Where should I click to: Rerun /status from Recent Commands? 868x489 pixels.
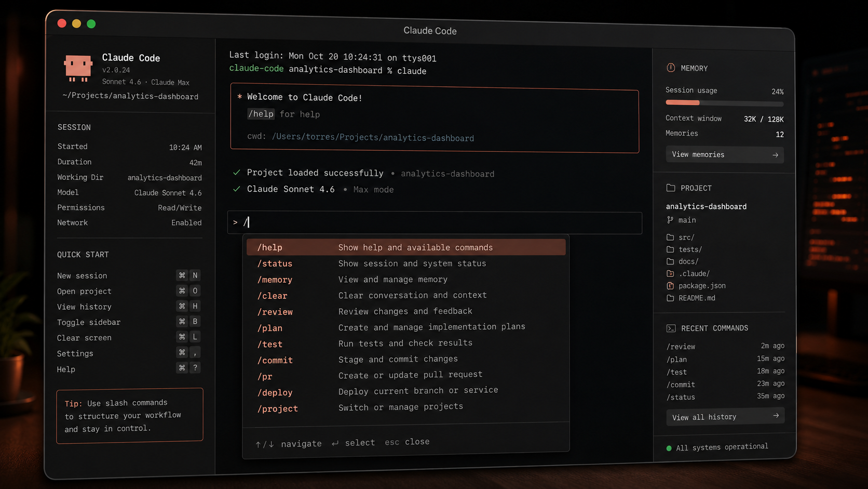[725, 397]
